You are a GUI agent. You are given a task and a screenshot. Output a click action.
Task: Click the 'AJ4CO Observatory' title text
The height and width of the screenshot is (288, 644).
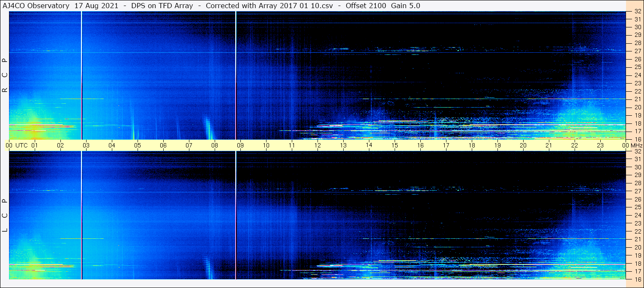[36, 6]
